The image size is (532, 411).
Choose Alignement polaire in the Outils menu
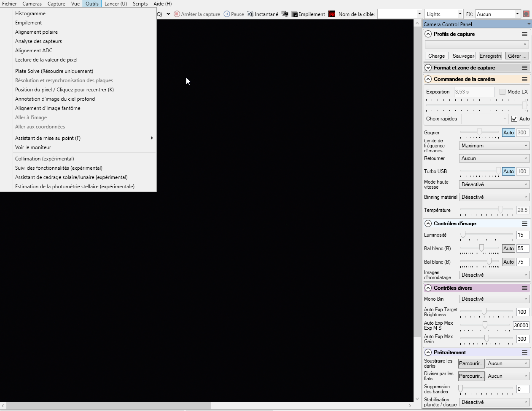(36, 32)
